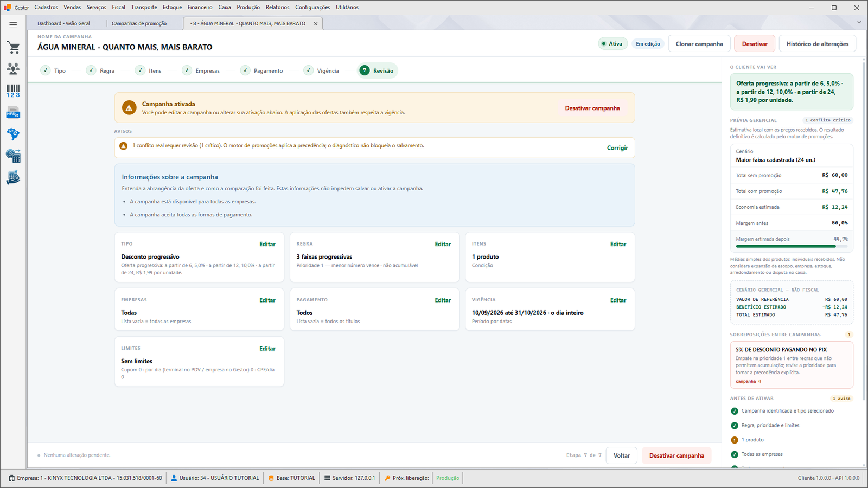Click Clonar campanha button

[699, 44]
